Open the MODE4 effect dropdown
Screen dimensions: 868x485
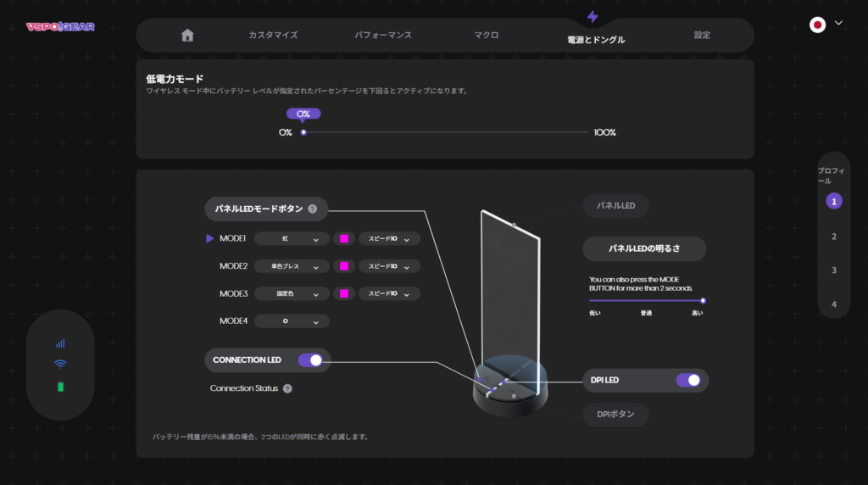coord(292,321)
